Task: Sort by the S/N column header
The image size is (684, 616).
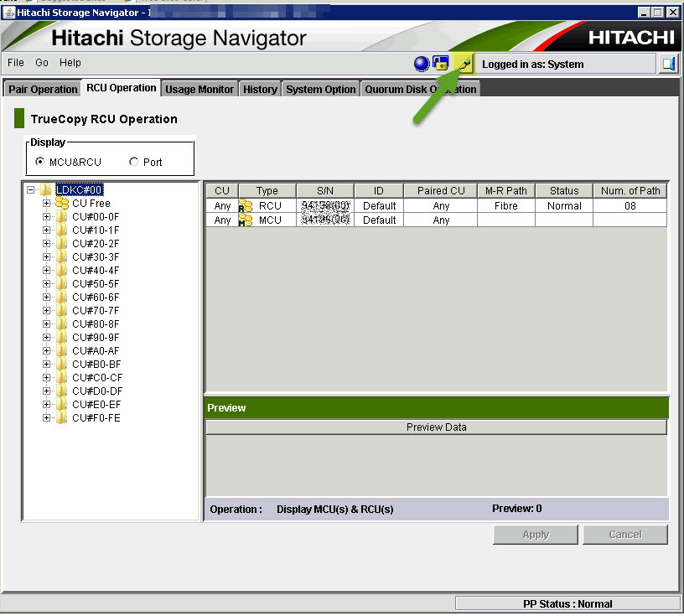Action: click(325, 190)
